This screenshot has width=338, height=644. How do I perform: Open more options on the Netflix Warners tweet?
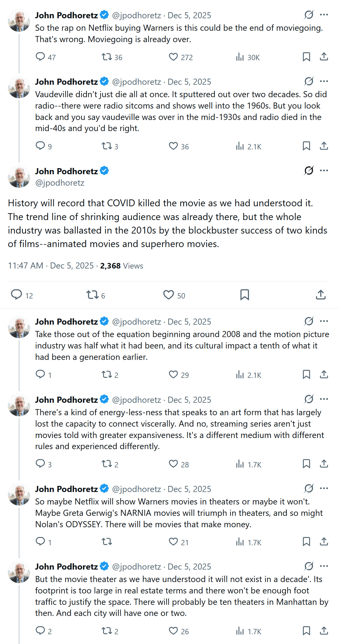click(x=324, y=15)
